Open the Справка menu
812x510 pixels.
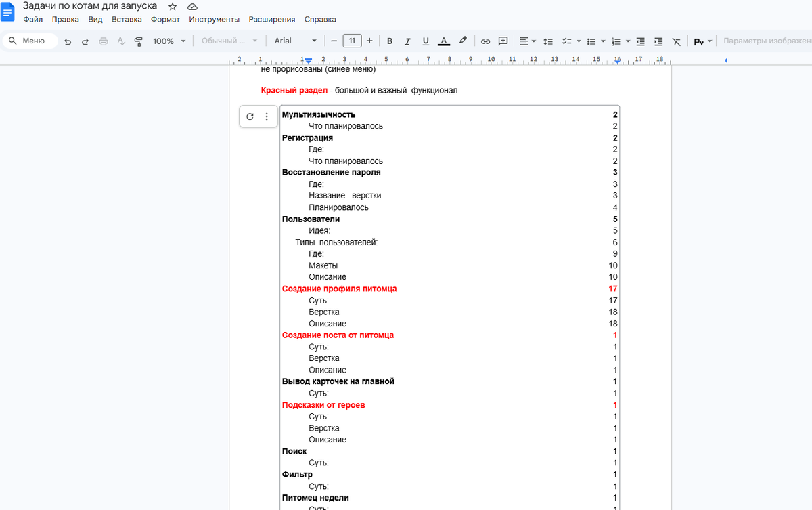click(320, 20)
